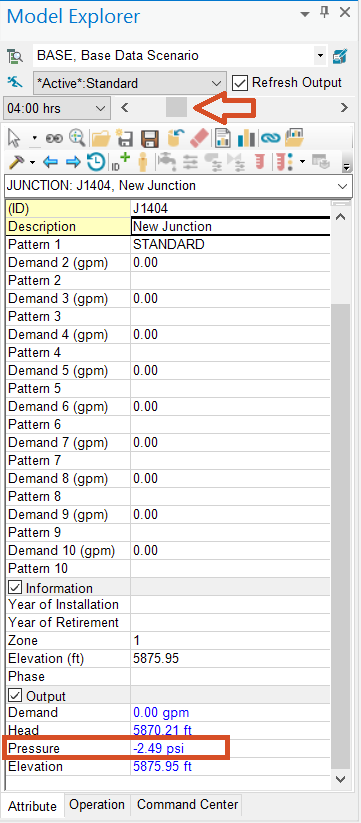The width and height of the screenshot is (361, 823).
Task: Expand the toolbar overflow chevron
Action: pyautogui.click(x=346, y=166)
